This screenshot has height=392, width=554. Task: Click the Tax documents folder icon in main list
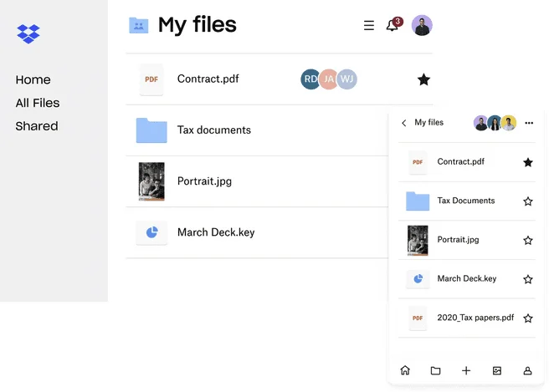(x=151, y=130)
